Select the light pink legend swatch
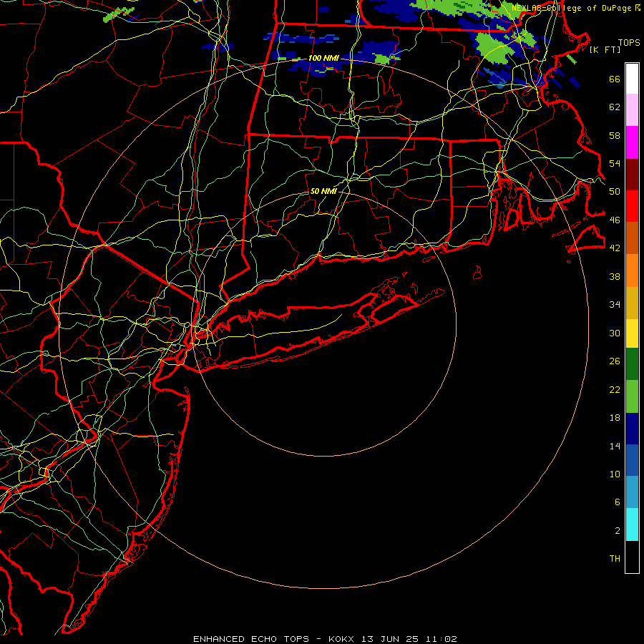Viewport: 644px width, 644px height. coord(632,110)
